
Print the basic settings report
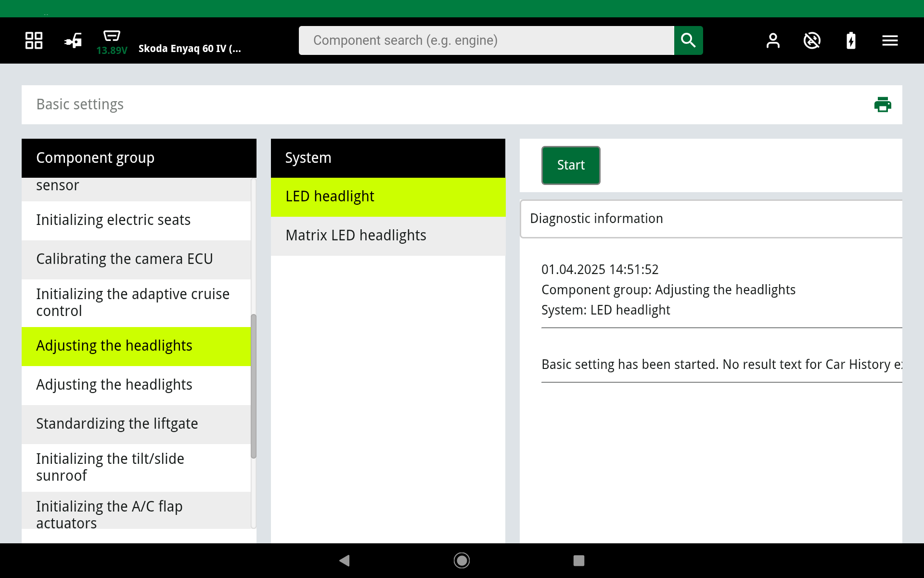(x=882, y=105)
